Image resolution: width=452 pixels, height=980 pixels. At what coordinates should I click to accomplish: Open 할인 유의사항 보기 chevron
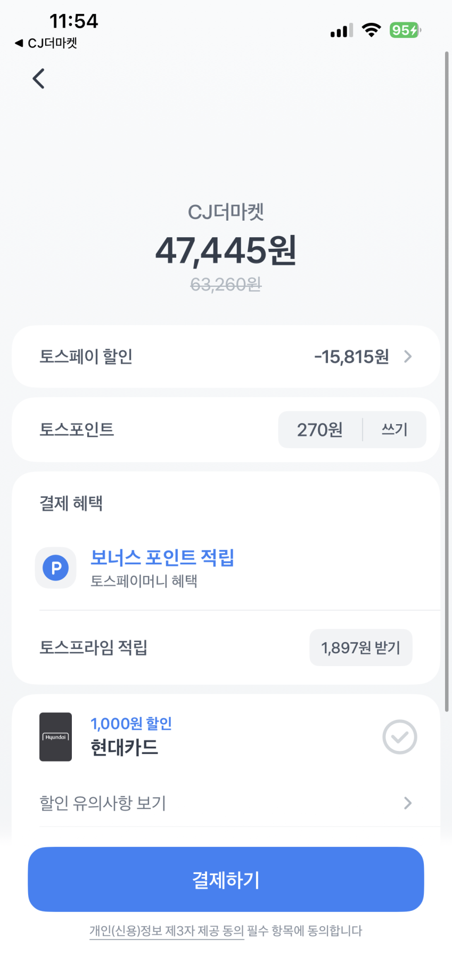tap(408, 803)
